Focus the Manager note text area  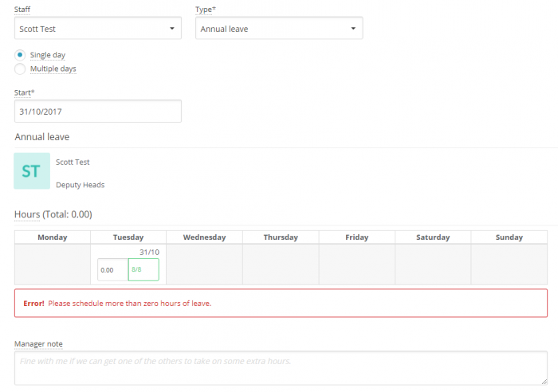click(x=281, y=368)
